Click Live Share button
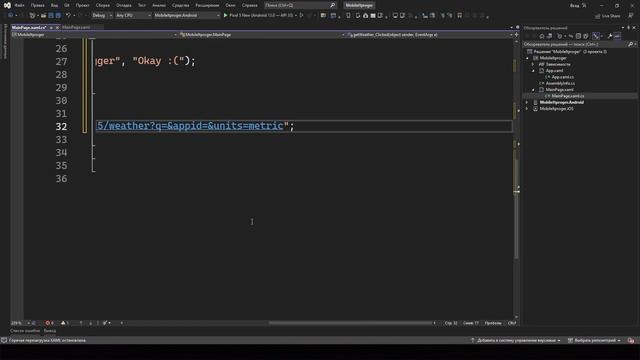The image size is (640, 360). coord(608,16)
